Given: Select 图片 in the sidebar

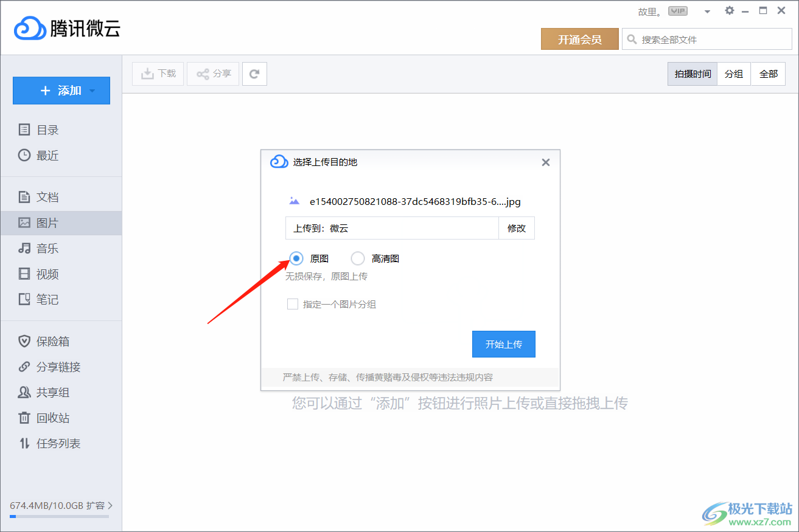Looking at the screenshot, I should (x=61, y=223).
